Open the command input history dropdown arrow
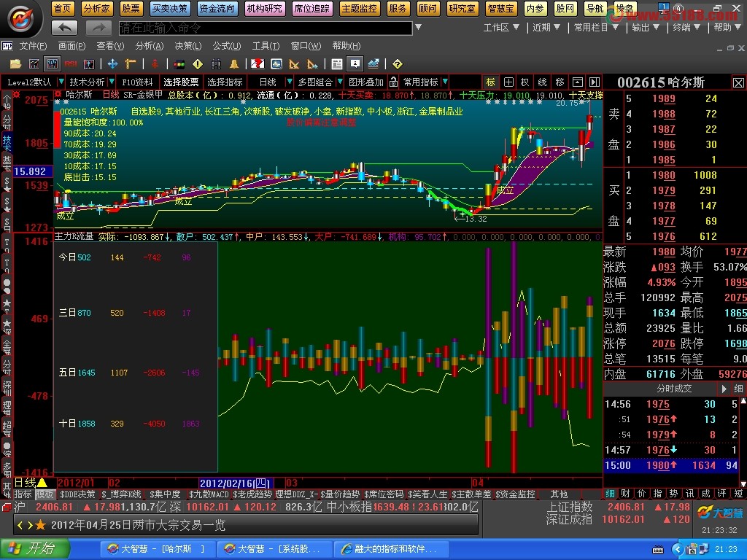Image resolution: width=747 pixels, height=560 pixels. coord(418,27)
